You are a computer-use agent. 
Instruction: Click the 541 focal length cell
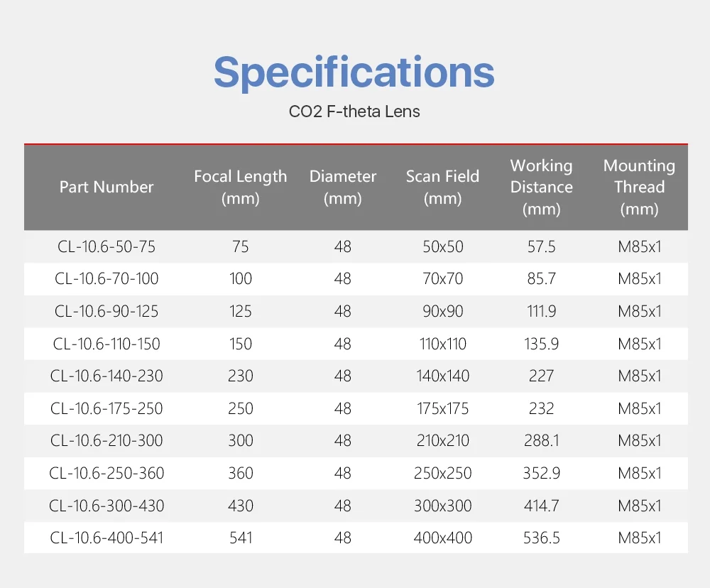(x=241, y=538)
